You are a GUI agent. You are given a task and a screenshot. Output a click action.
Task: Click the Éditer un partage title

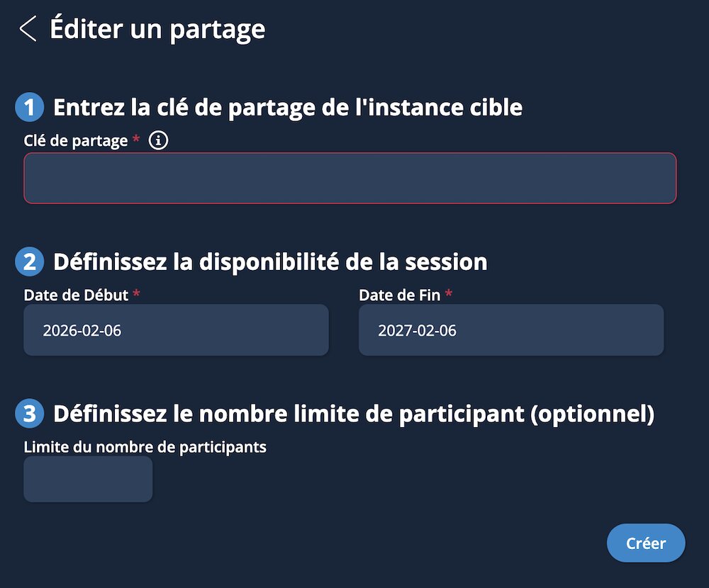[156, 30]
